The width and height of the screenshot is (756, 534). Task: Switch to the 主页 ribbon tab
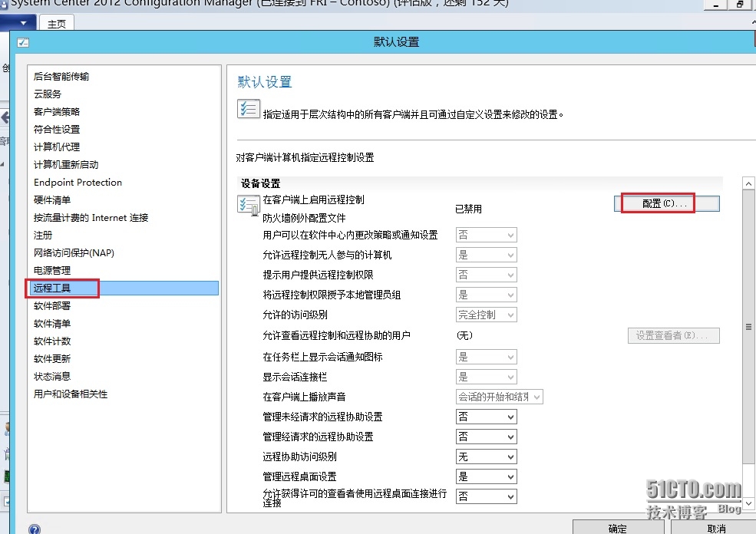pos(56,24)
